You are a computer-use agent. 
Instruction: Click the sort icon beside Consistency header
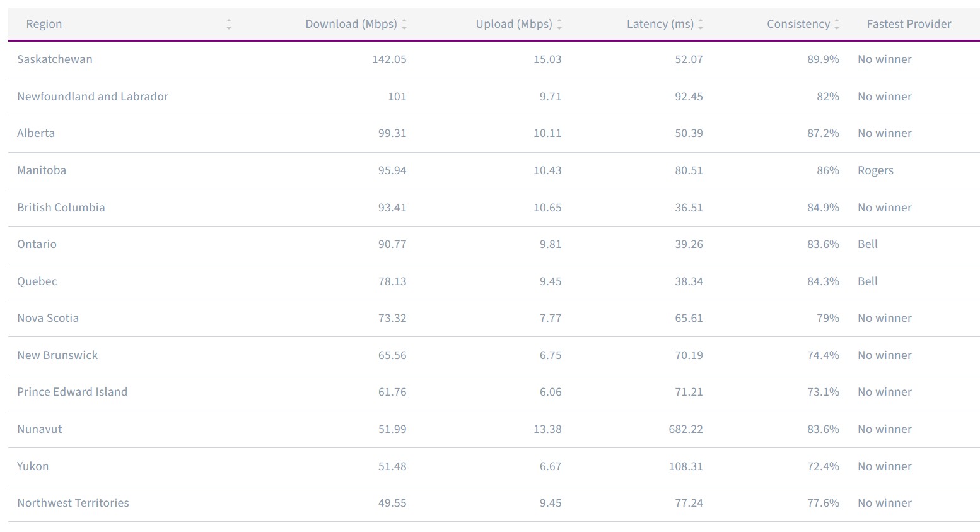837,23
